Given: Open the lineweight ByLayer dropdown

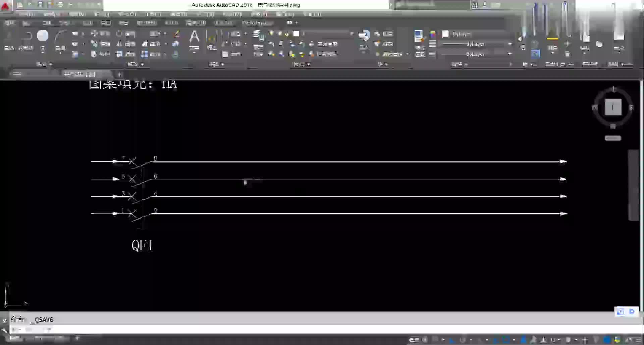Looking at the screenshot, I should [476, 44].
